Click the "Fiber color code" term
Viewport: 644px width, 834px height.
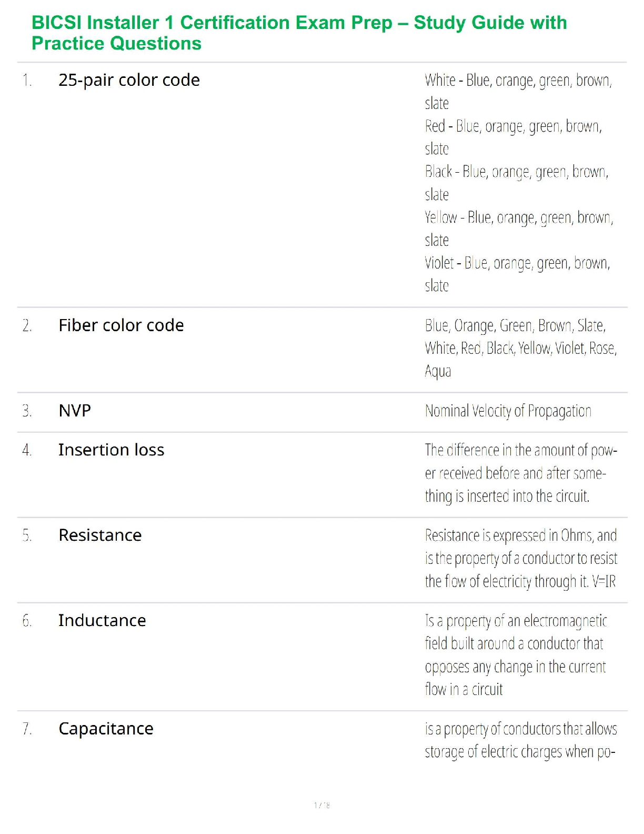pyautogui.click(x=121, y=325)
